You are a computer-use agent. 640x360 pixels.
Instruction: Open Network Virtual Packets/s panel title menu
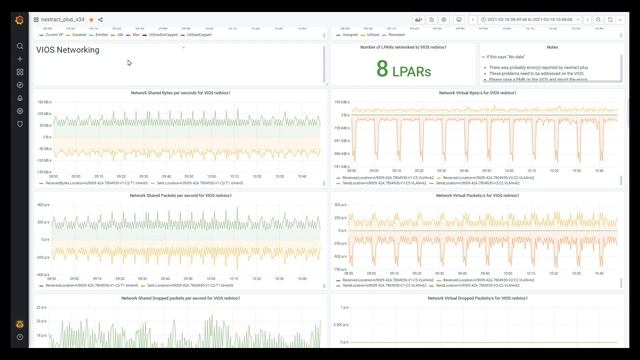[477, 196]
